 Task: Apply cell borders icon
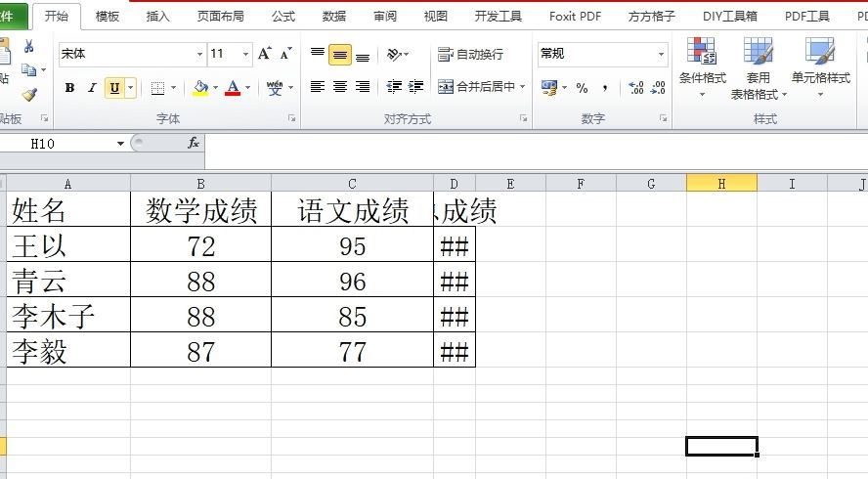(x=157, y=88)
